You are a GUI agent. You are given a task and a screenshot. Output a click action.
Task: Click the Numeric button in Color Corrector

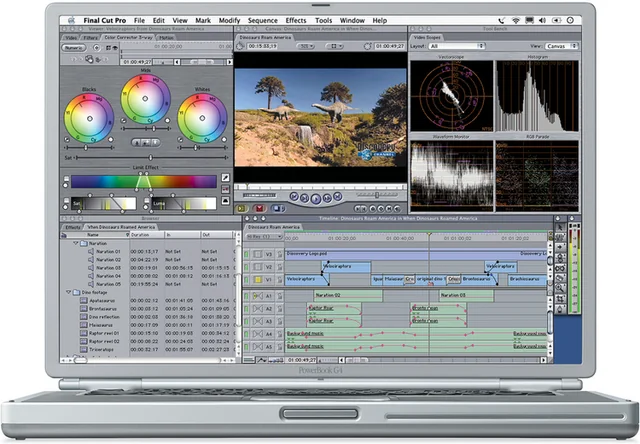(74, 48)
